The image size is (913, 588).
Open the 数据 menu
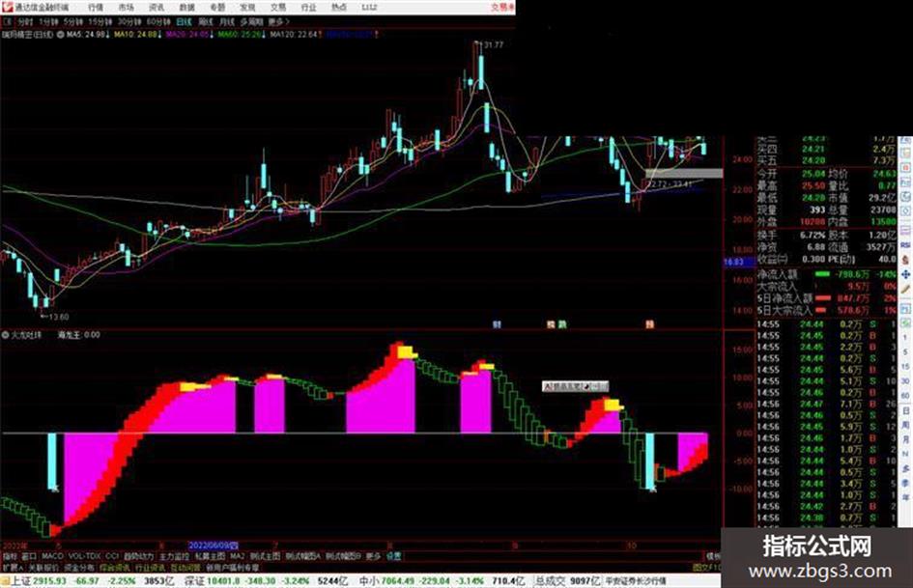tap(186, 7)
